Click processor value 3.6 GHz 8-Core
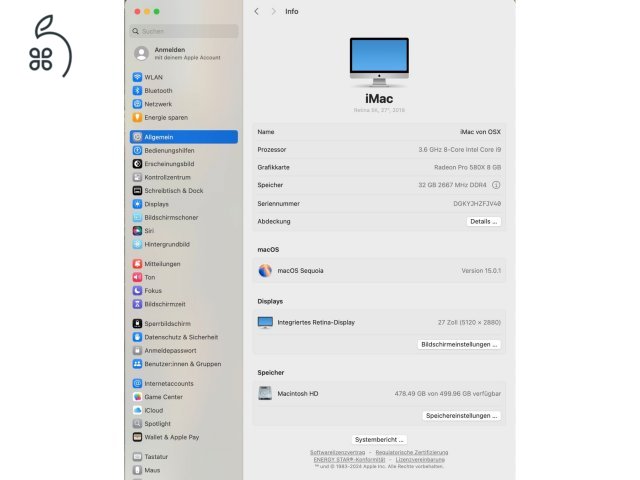The width and height of the screenshot is (640, 480). tap(460, 150)
